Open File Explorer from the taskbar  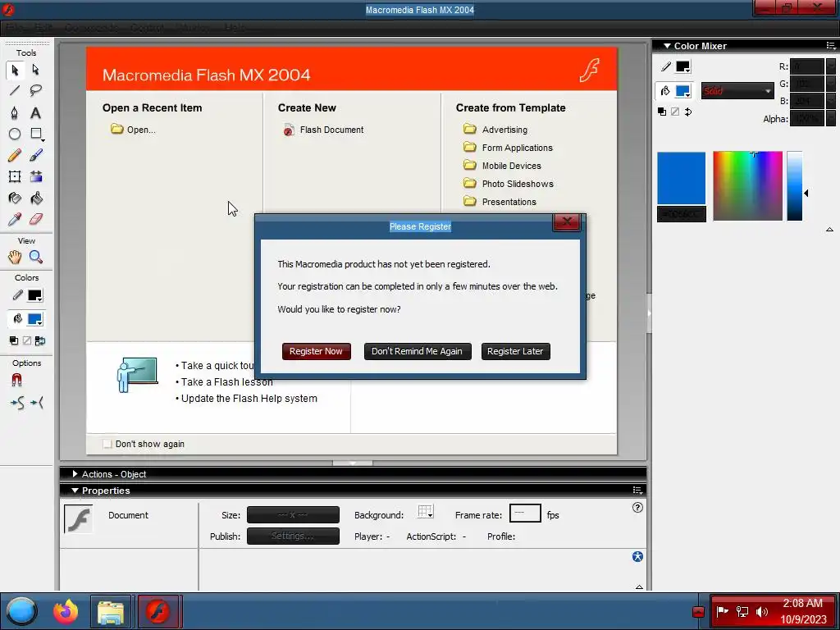tap(111, 611)
